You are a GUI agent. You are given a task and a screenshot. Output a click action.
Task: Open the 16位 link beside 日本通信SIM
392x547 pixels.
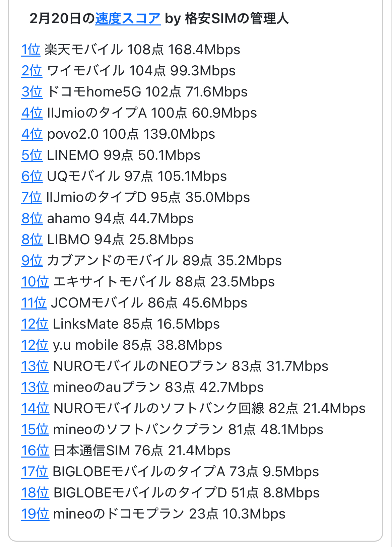click(x=35, y=451)
